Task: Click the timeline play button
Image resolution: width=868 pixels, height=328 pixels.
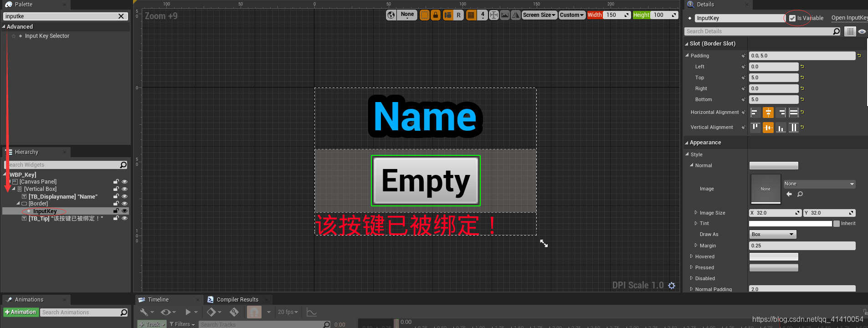Action: 188,312
